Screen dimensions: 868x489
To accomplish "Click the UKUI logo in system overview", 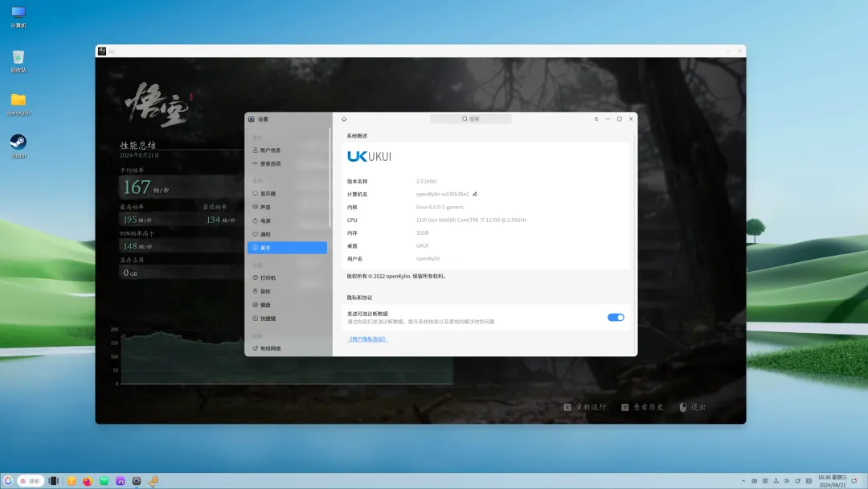I will (x=369, y=157).
